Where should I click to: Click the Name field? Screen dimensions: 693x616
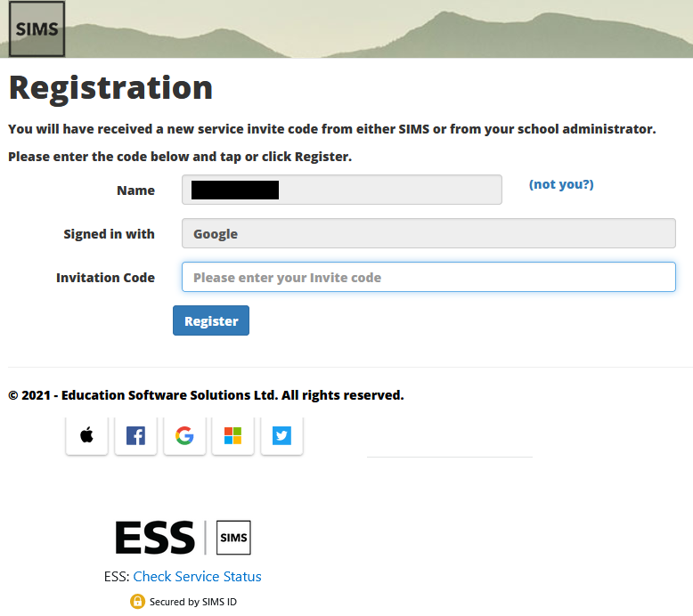(342, 190)
